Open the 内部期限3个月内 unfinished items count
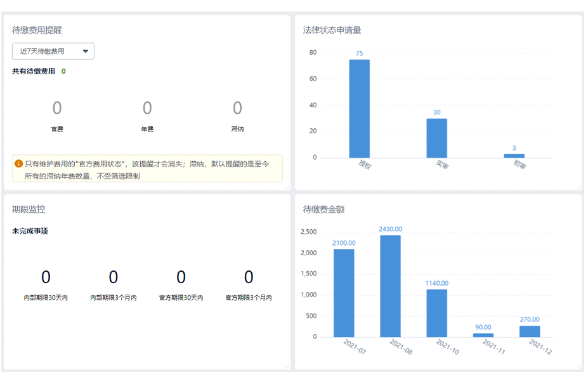Image resolution: width=588 pixels, height=386 pixels. click(x=114, y=277)
